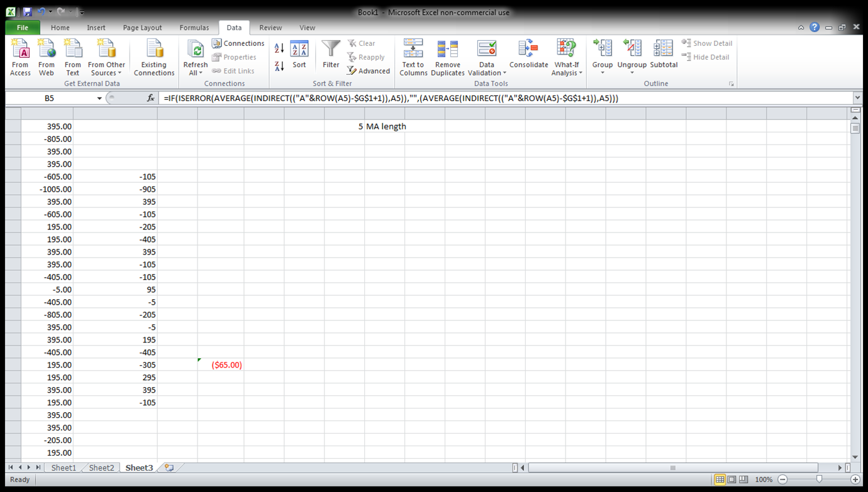This screenshot has width=868, height=492.
Task: Click the Show Detail button
Action: click(707, 43)
